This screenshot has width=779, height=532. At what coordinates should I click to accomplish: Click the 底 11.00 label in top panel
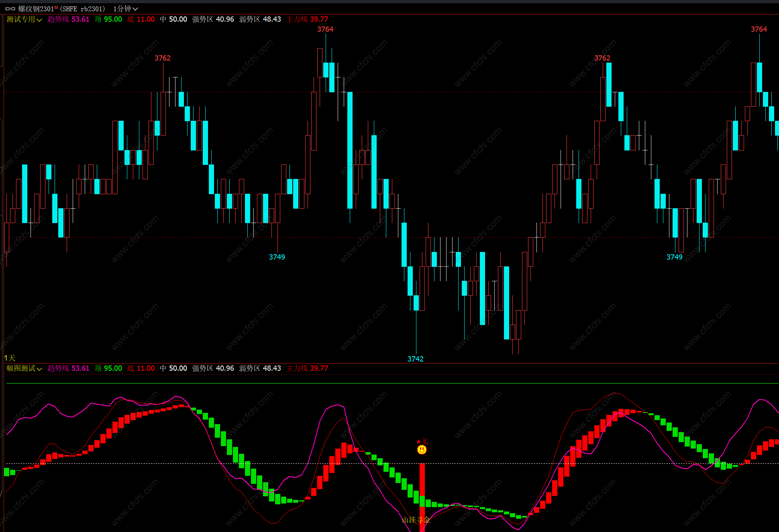pyautogui.click(x=141, y=19)
